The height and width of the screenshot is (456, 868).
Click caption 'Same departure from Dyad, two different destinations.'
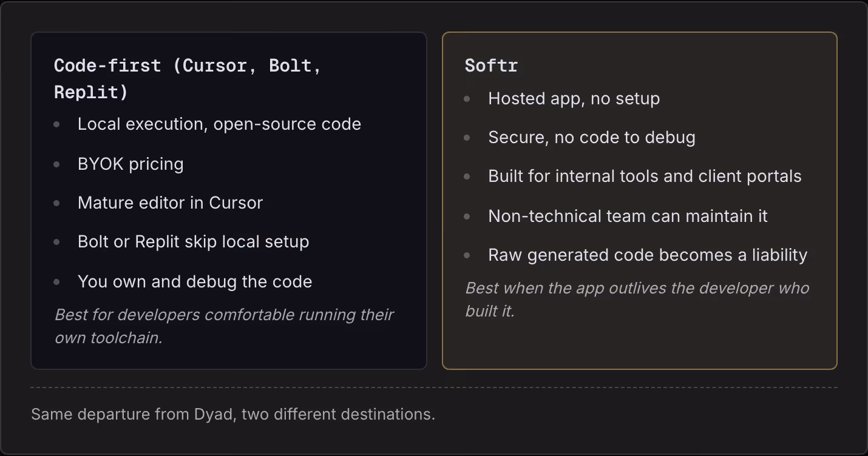[233, 415]
